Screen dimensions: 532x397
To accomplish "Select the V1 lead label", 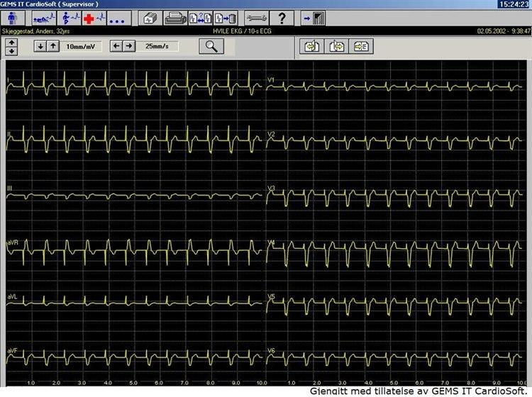I will pos(271,80).
